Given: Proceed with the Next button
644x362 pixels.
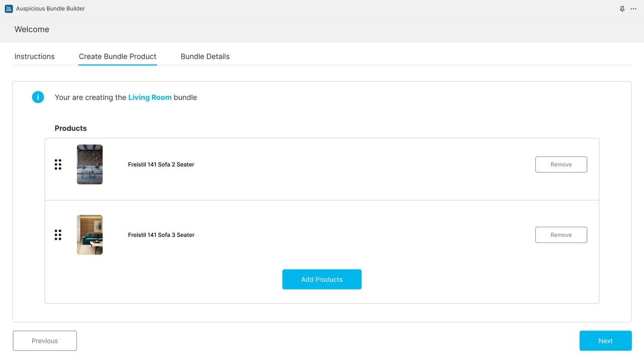Looking at the screenshot, I should click(x=606, y=341).
